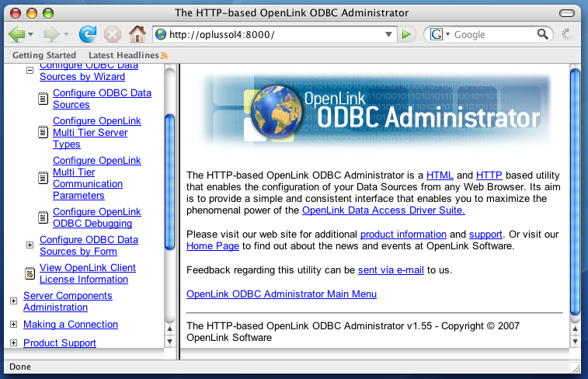The height and width of the screenshot is (379, 588).
Task: Visit the product information link
Action: (x=403, y=235)
